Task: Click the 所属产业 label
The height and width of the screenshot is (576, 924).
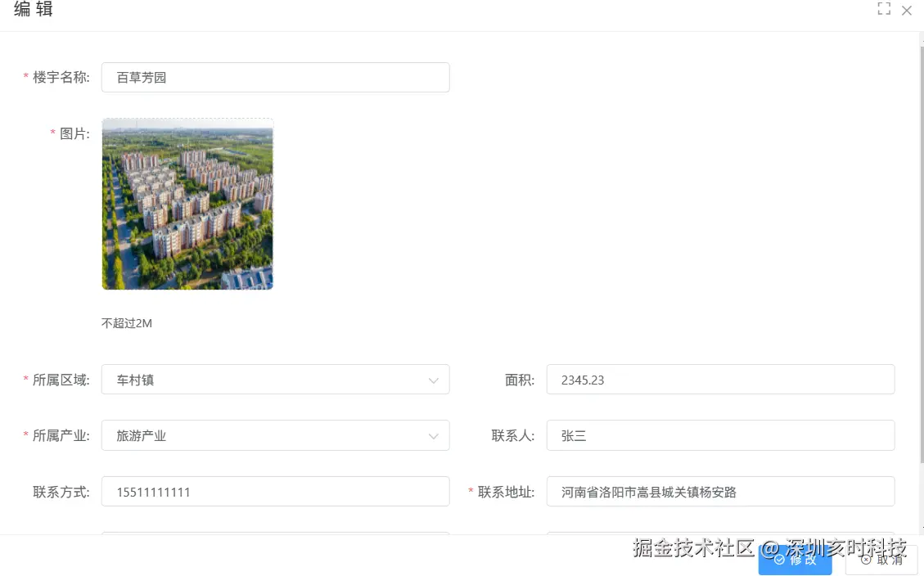Action: (61, 436)
